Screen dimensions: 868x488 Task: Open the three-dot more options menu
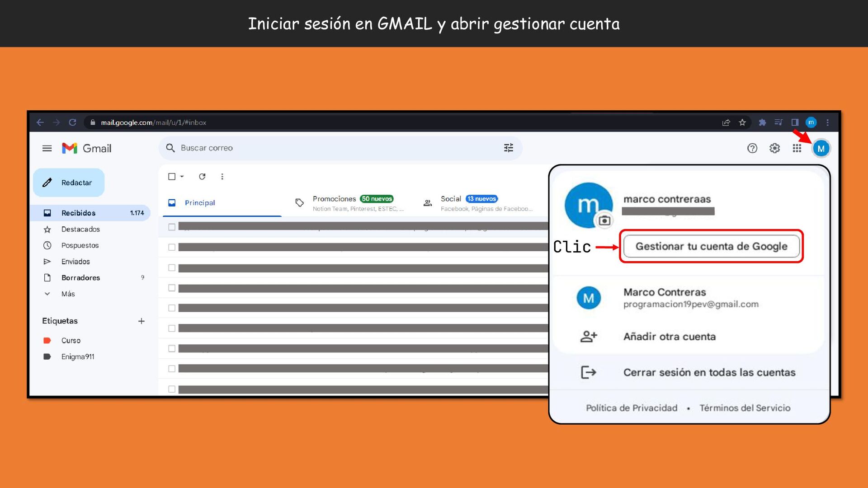[222, 176]
